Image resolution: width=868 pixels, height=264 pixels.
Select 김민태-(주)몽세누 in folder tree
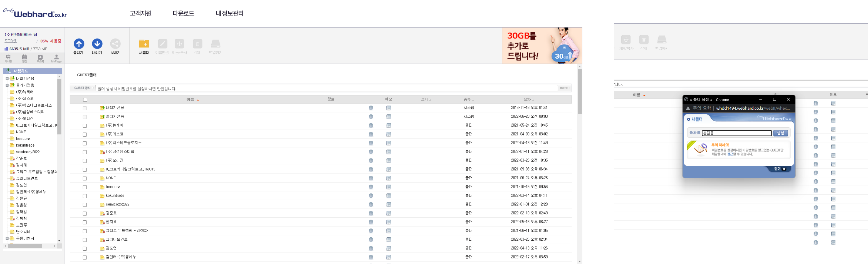(31, 192)
